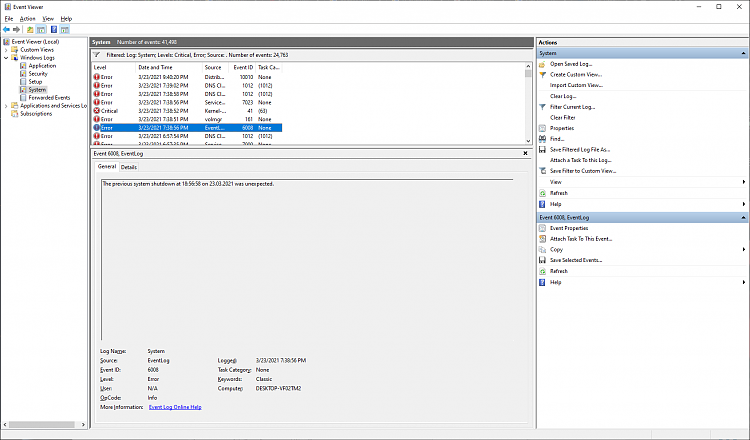Collapse the System actions section
Screen dimensions: 750x440
(743, 53)
